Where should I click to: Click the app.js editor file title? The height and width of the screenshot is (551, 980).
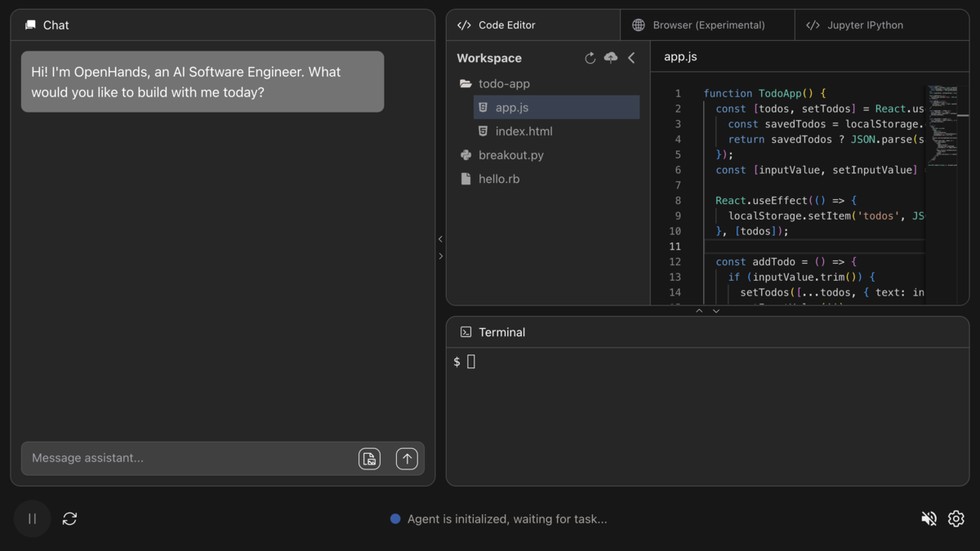[680, 57]
